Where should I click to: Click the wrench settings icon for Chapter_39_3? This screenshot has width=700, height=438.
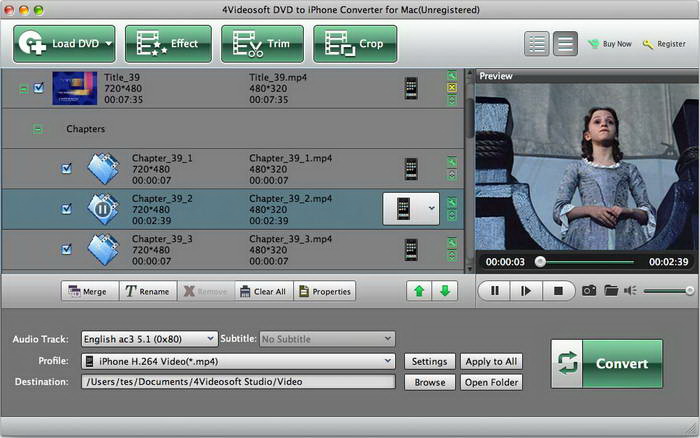tap(452, 243)
